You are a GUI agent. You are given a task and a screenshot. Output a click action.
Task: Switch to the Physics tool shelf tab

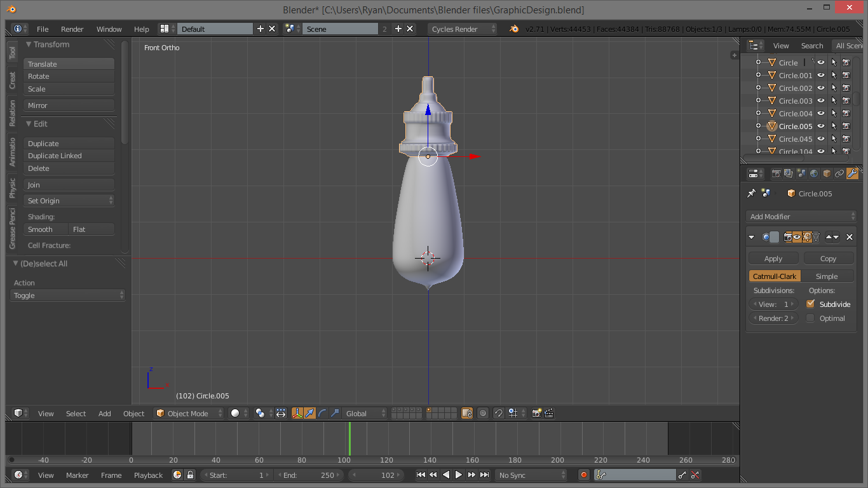(x=12, y=187)
